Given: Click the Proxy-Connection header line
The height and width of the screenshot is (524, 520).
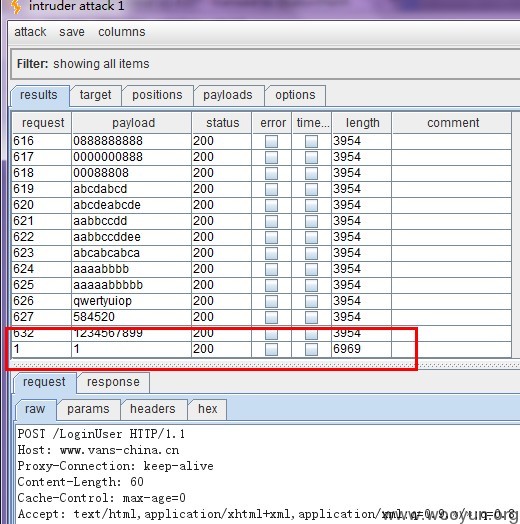Looking at the screenshot, I should (x=116, y=466).
